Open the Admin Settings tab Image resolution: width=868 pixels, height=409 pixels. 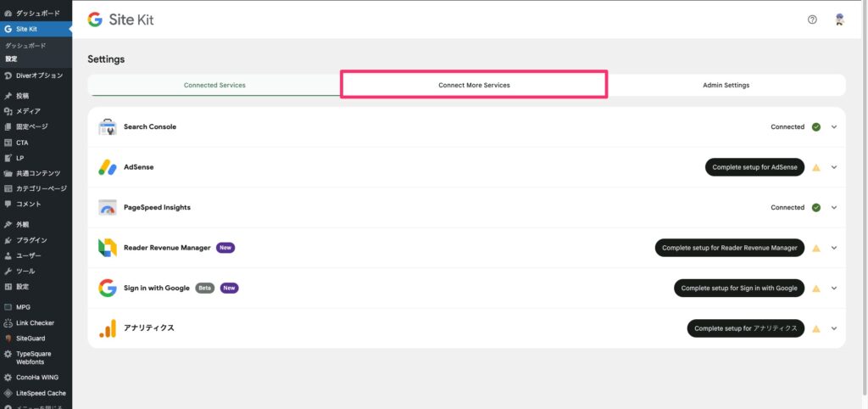[726, 85]
